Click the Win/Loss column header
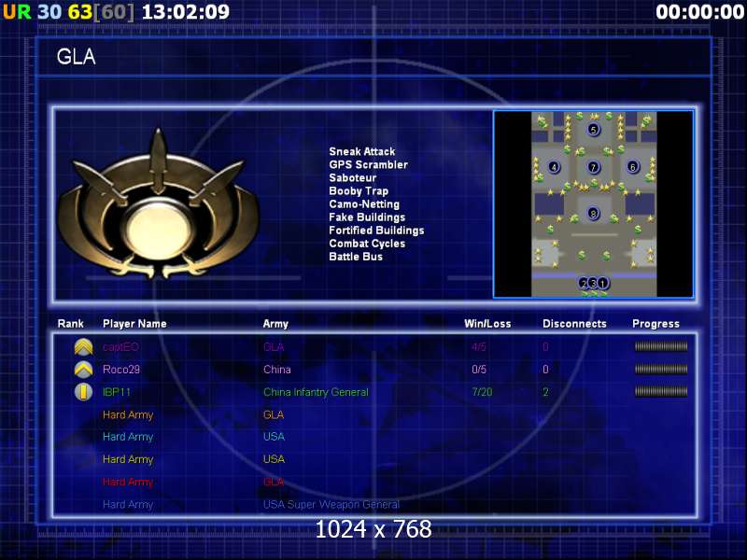The image size is (747, 560). point(487,324)
